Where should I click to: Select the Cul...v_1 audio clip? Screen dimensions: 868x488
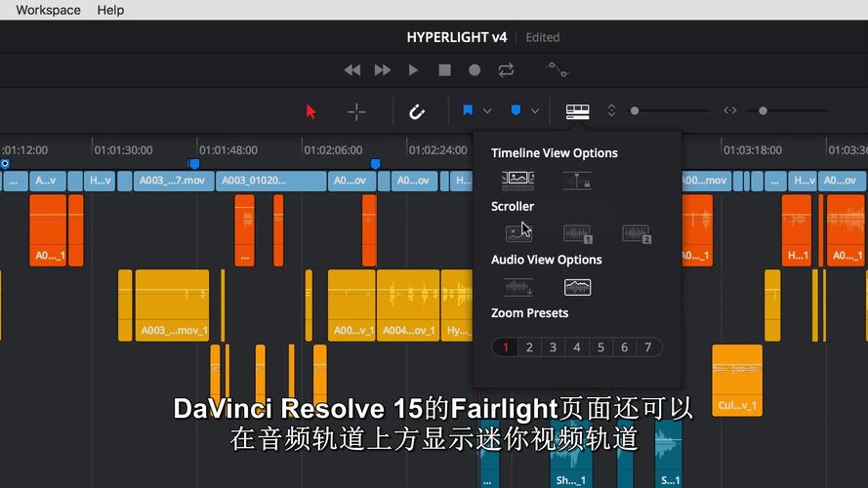tap(737, 381)
